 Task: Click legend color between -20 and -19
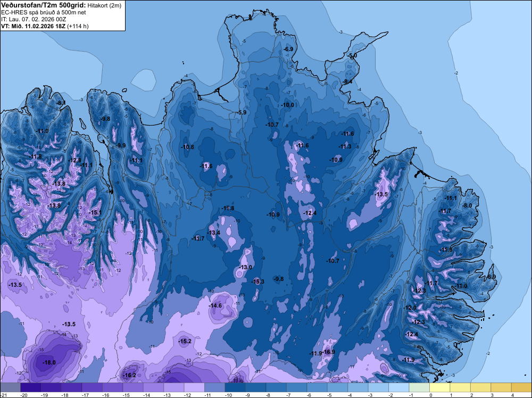(30, 387)
